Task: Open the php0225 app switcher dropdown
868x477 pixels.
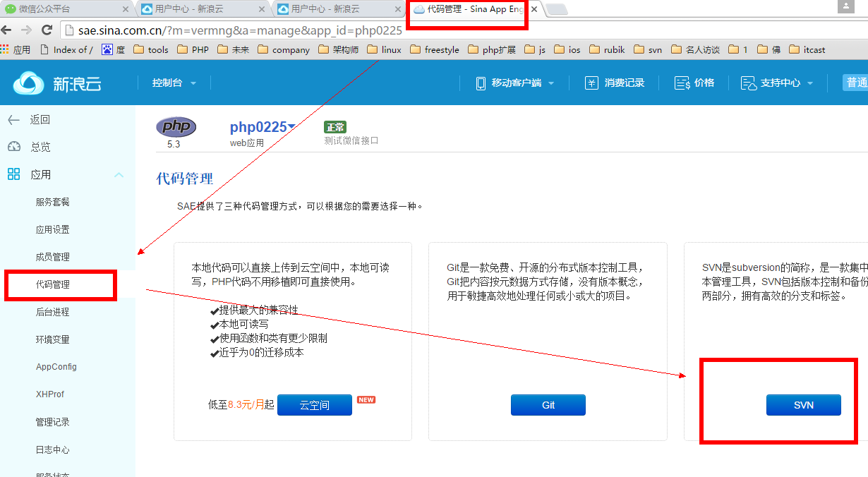Action: pyautogui.click(x=291, y=127)
